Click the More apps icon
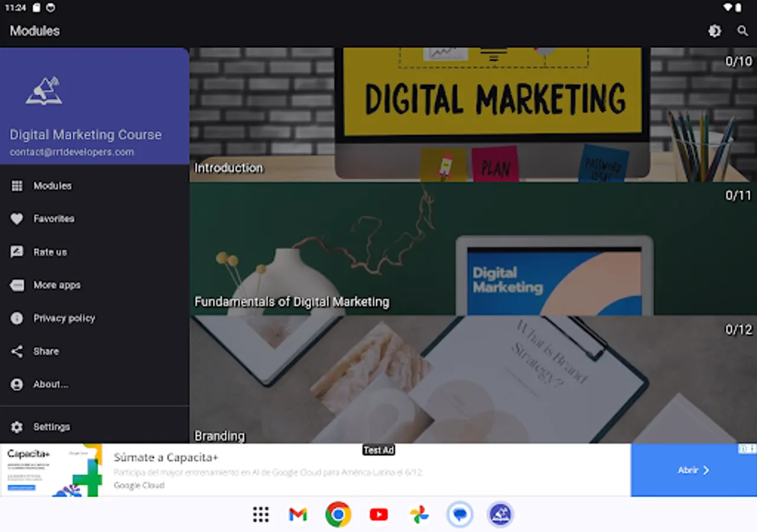757x532 pixels. click(x=17, y=285)
